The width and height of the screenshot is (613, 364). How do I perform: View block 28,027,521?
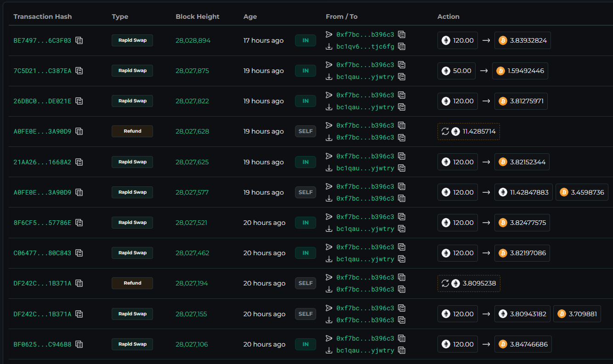191,223
